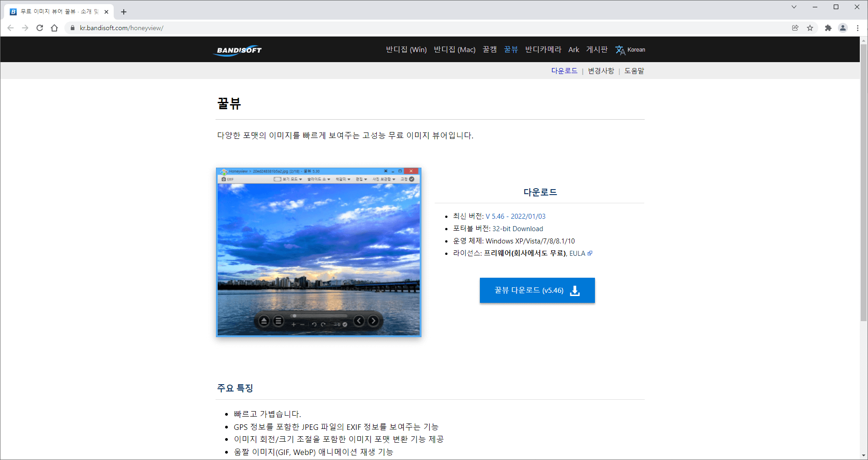868x460 pixels.
Task: Reload the current page
Action: coord(40,28)
